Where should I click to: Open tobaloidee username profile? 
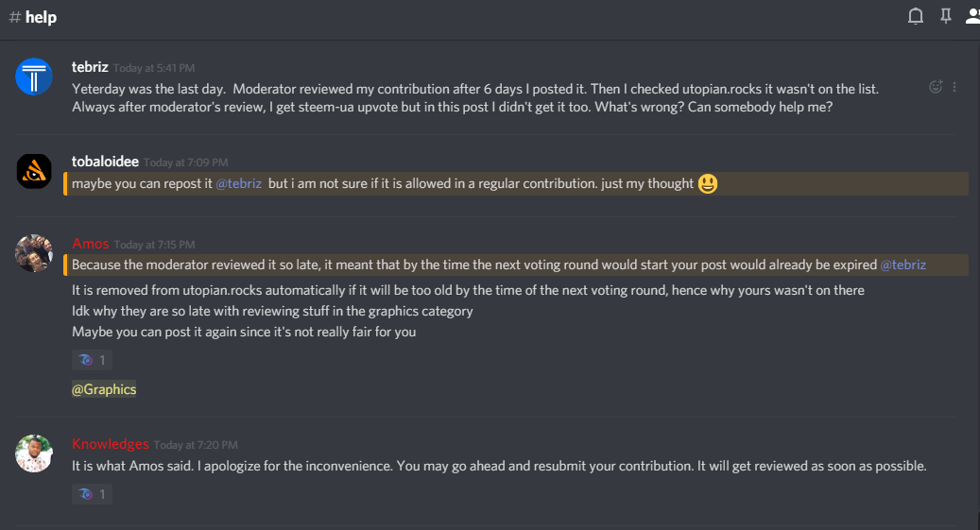105,162
